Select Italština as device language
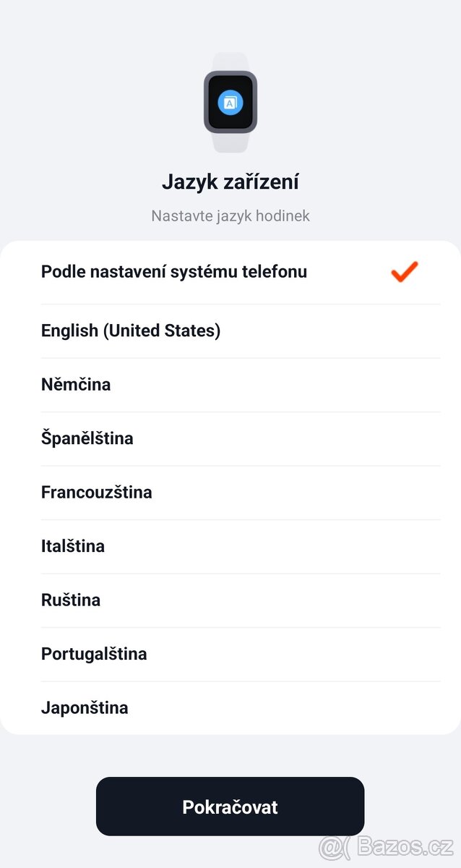The image size is (461, 868). tap(72, 546)
